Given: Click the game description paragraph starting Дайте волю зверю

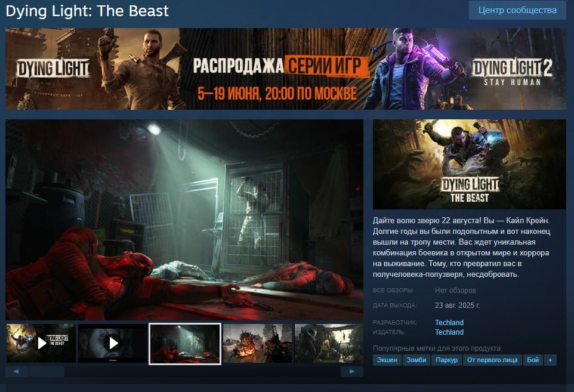Looking at the screenshot, I should click(x=461, y=247).
